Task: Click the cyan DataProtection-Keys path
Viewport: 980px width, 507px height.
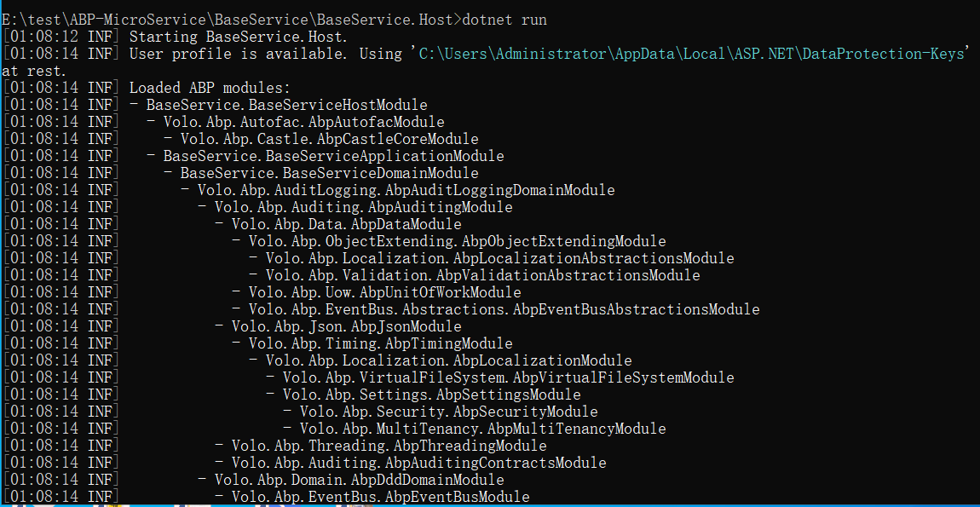Action: coord(691,54)
